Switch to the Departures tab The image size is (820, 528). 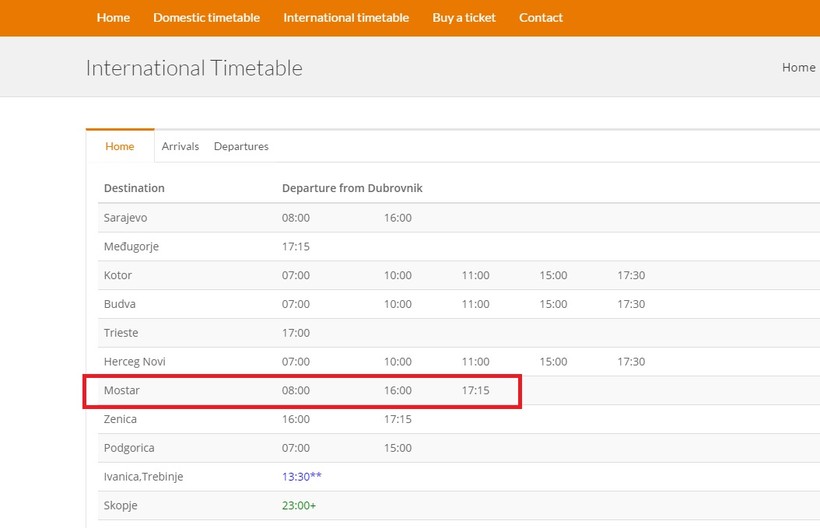click(x=241, y=146)
